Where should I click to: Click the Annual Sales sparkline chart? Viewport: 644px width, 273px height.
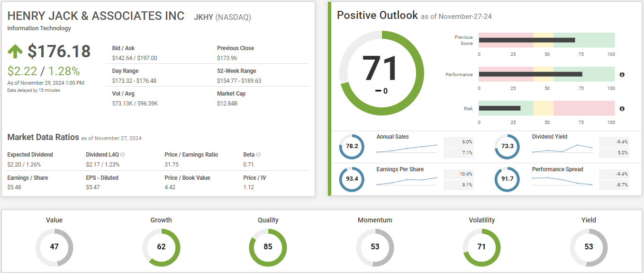[407, 149]
